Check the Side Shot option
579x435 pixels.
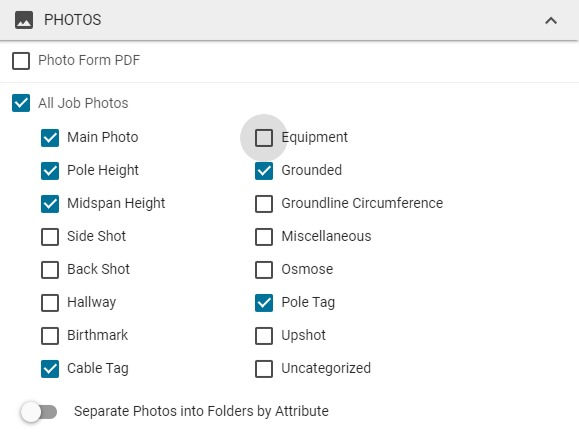click(50, 237)
